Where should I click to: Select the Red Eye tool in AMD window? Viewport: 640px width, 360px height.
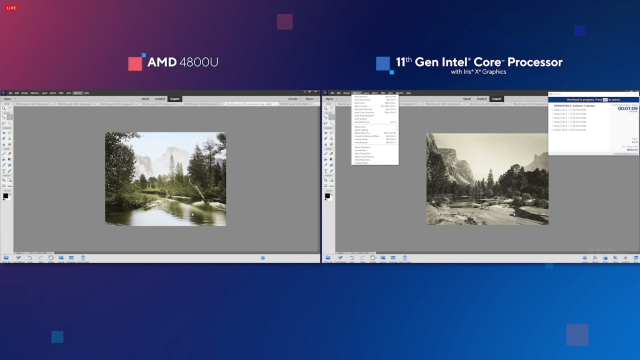4,133
